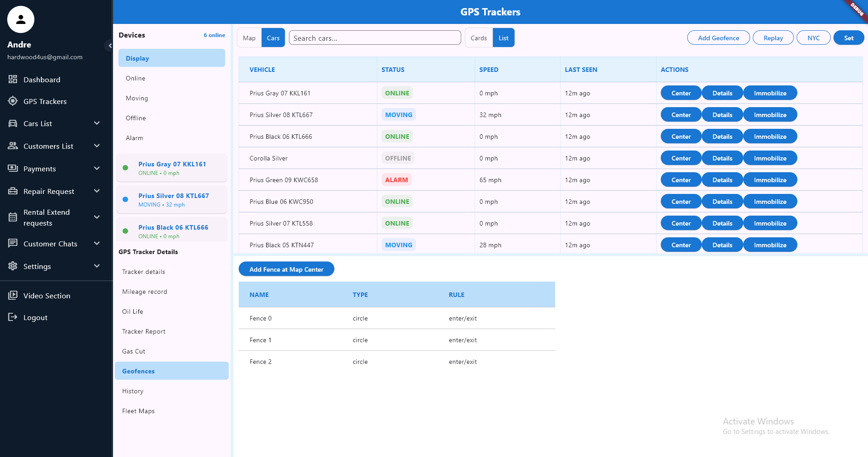Screen dimensions: 868x457
Task: Click the Video Section icon
Action: pos(13,296)
